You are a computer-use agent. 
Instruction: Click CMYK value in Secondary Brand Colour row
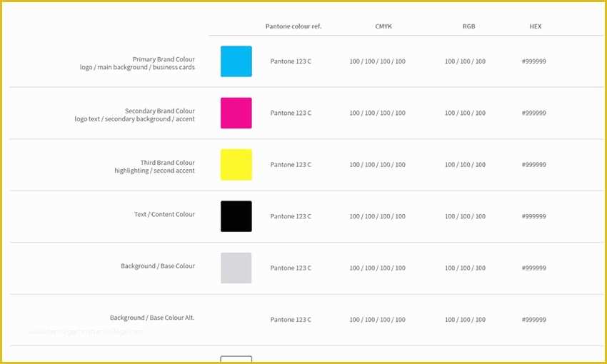pyautogui.click(x=378, y=113)
